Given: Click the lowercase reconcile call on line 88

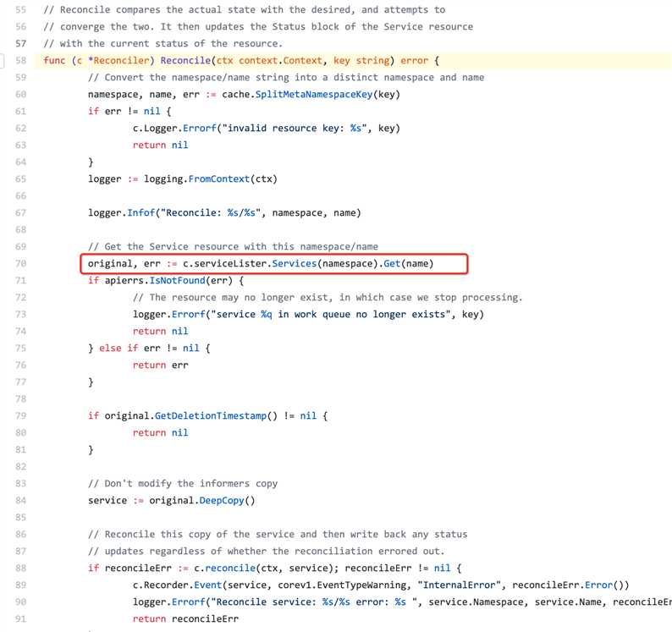Looking at the screenshot, I should 230,569.
